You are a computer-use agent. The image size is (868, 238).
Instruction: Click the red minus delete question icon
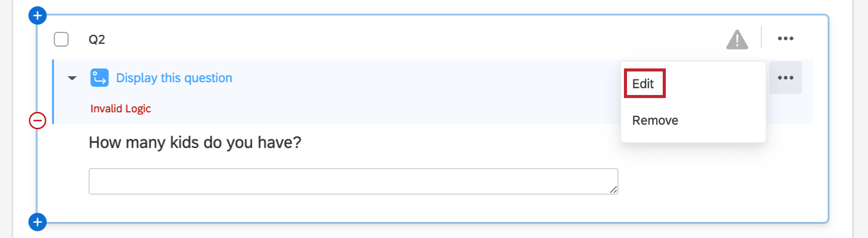[37, 121]
